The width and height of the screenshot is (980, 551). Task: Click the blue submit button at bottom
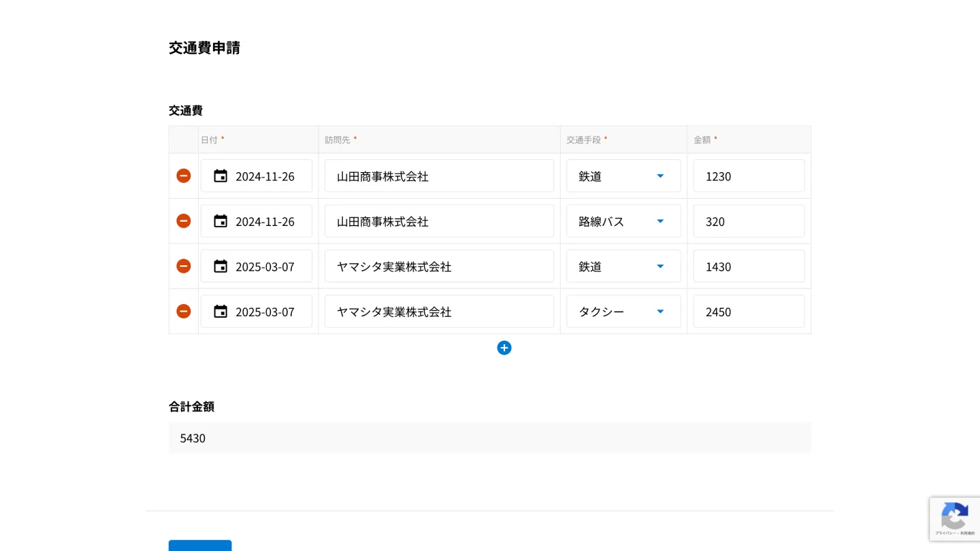[200, 546]
